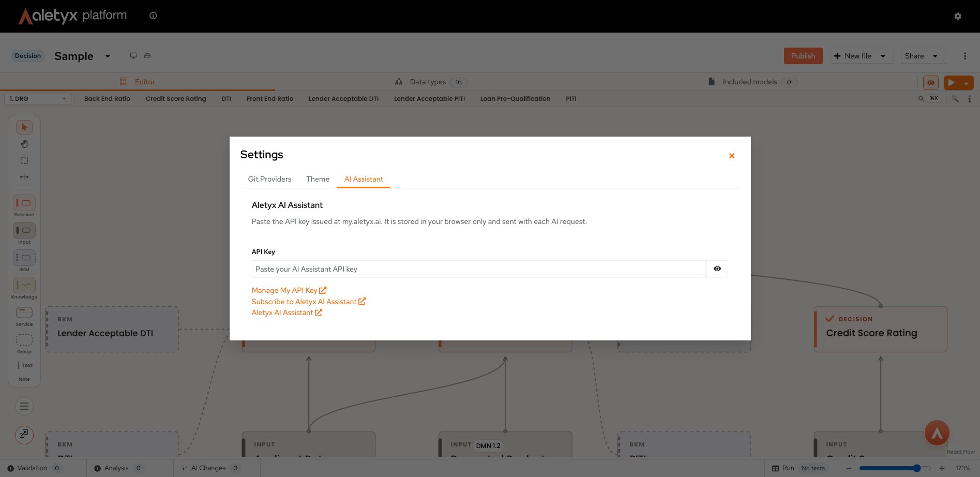Image resolution: width=980 pixels, height=477 pixels.
Task: Jump to Lender Acceptable PITI node
Action: click(x=429, y=98)
